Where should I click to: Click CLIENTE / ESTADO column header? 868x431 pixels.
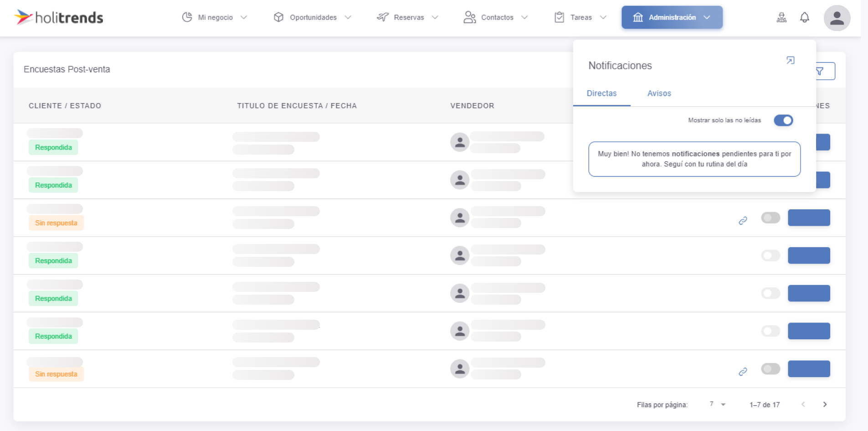[x=65, y=106]
